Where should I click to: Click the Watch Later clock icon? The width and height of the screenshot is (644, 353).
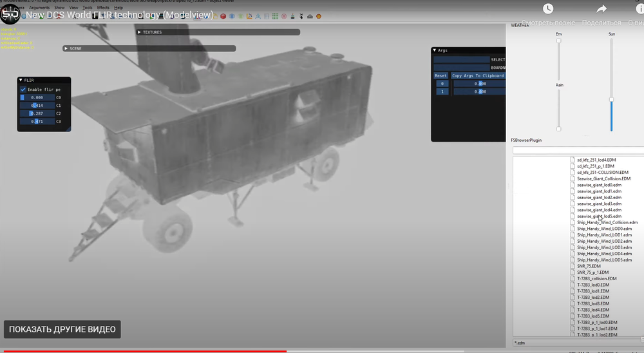click(x=548, y=8)
